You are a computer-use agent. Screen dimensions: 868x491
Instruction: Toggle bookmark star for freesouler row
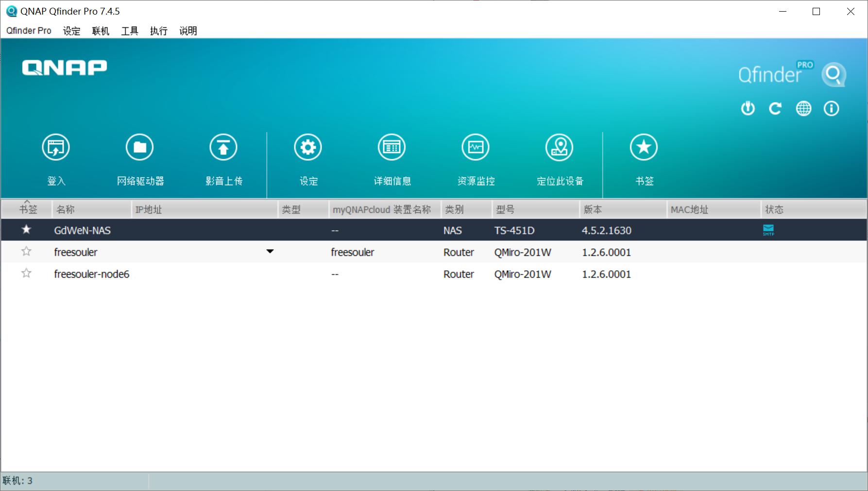pos(26,252)
